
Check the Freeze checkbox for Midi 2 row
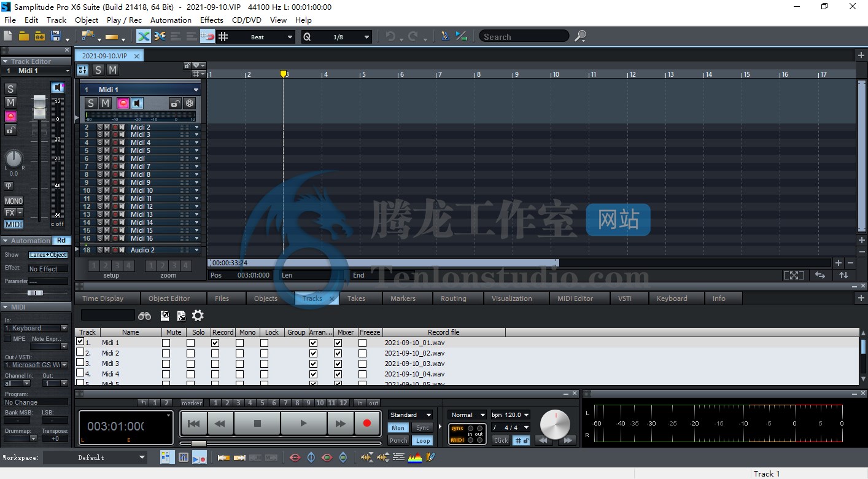362,353
